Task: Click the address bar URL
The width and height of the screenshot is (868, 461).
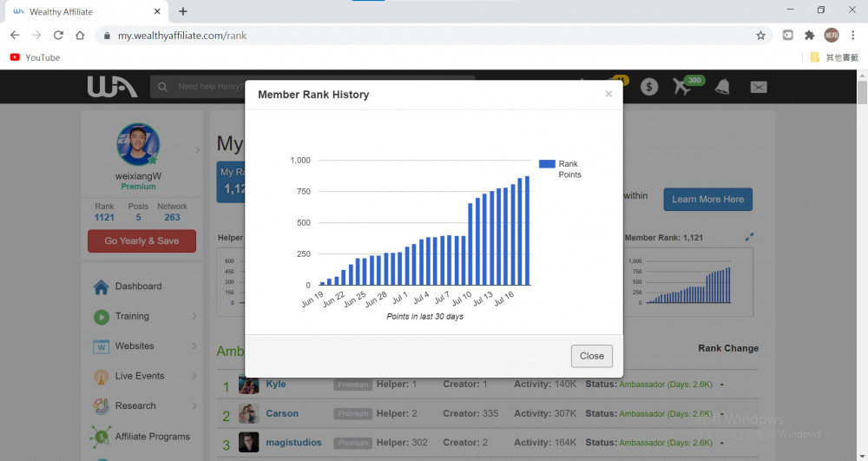Action: tap(182, 36)
